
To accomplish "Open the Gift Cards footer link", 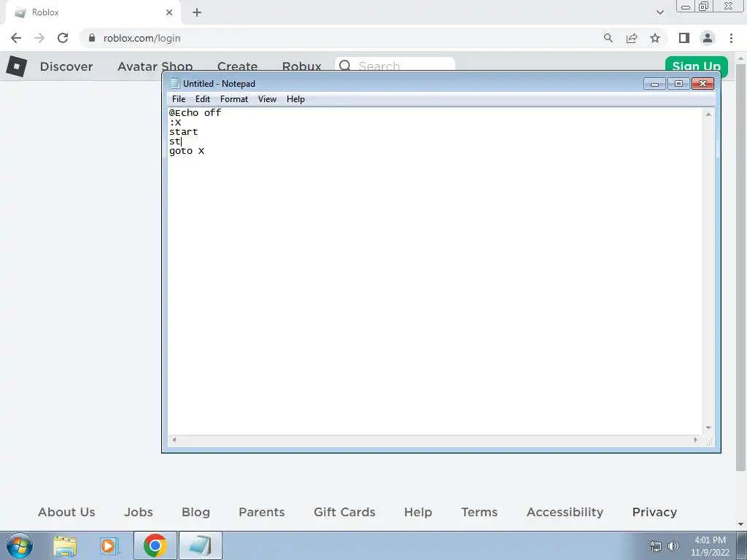I will pos(344,512).
